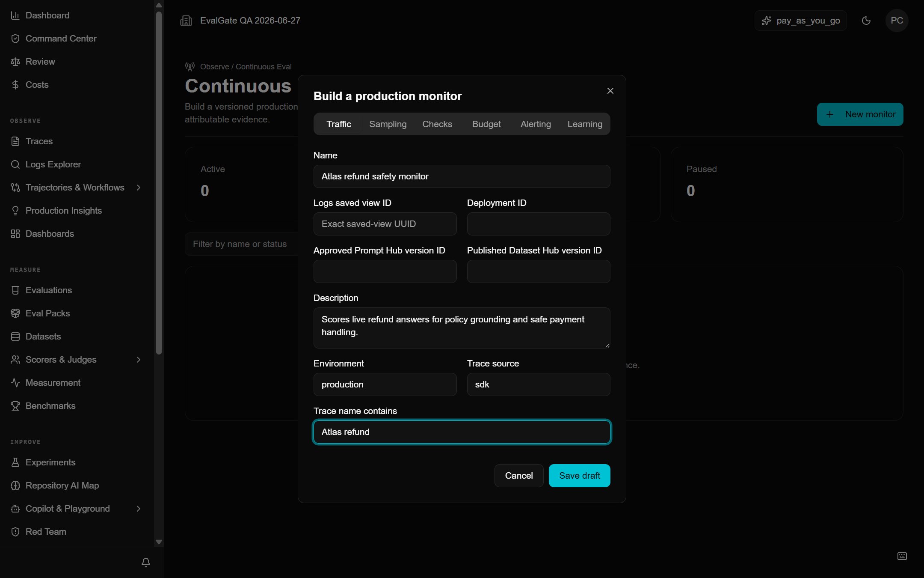Click the Review scales icon
This screenshot has height=578, width=924.
(x=15, y=62)
